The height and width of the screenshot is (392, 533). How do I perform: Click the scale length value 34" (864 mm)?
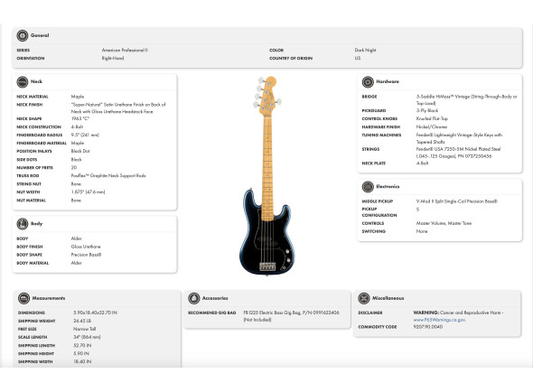click(x=87, y=337)
